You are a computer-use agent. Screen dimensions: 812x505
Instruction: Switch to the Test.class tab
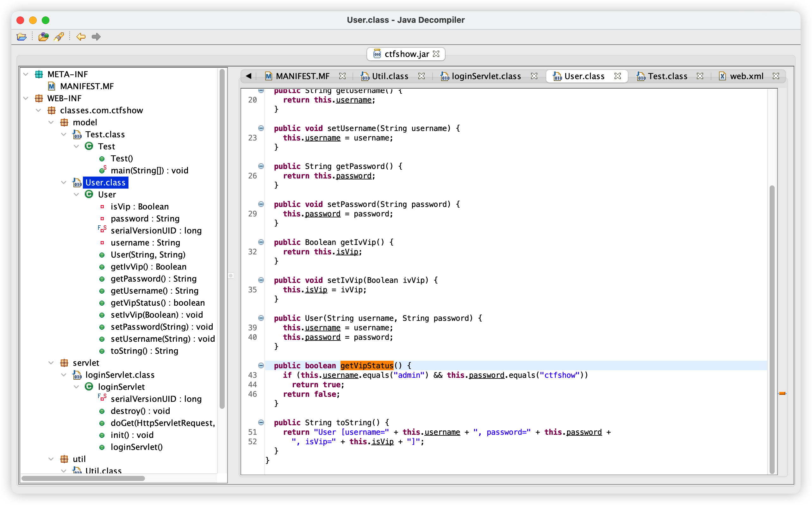(x=662, y=76)
